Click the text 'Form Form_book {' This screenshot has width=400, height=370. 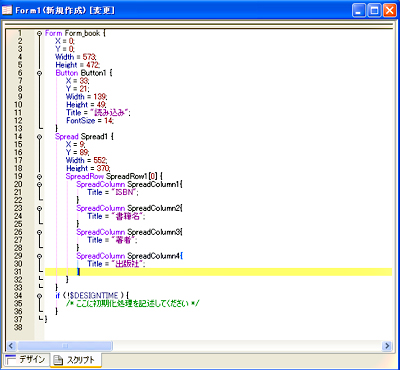(75, 33)
